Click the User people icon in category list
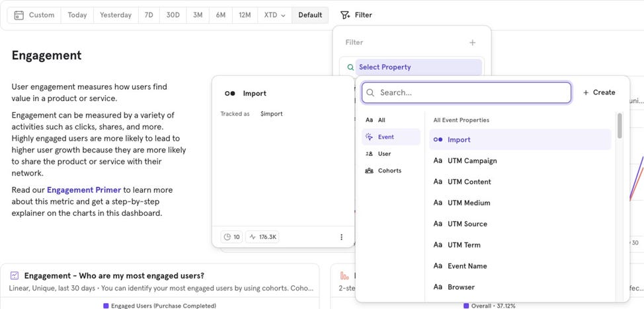 click(x=369, y=154)
